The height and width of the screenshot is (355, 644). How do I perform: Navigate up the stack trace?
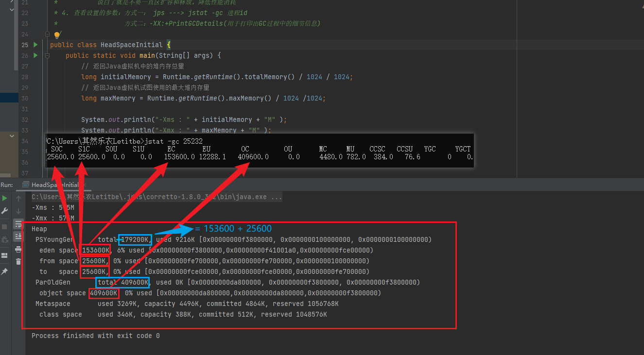(x=18, y=198)
